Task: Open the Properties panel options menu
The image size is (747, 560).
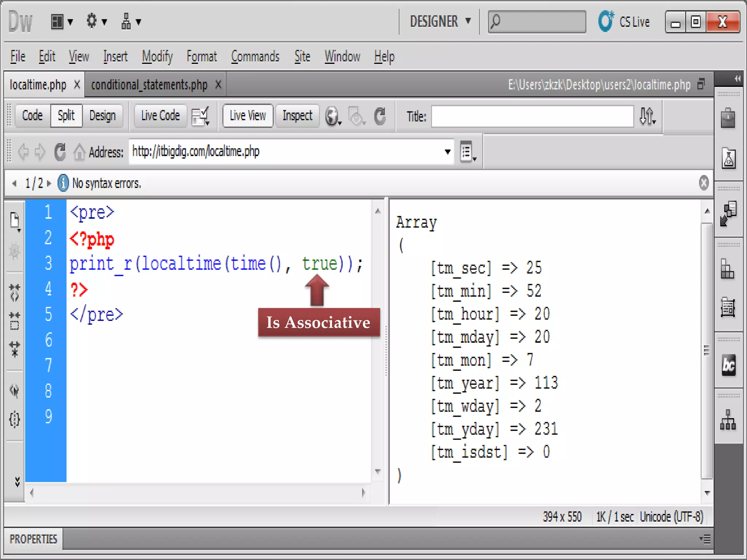Action: 705,539
